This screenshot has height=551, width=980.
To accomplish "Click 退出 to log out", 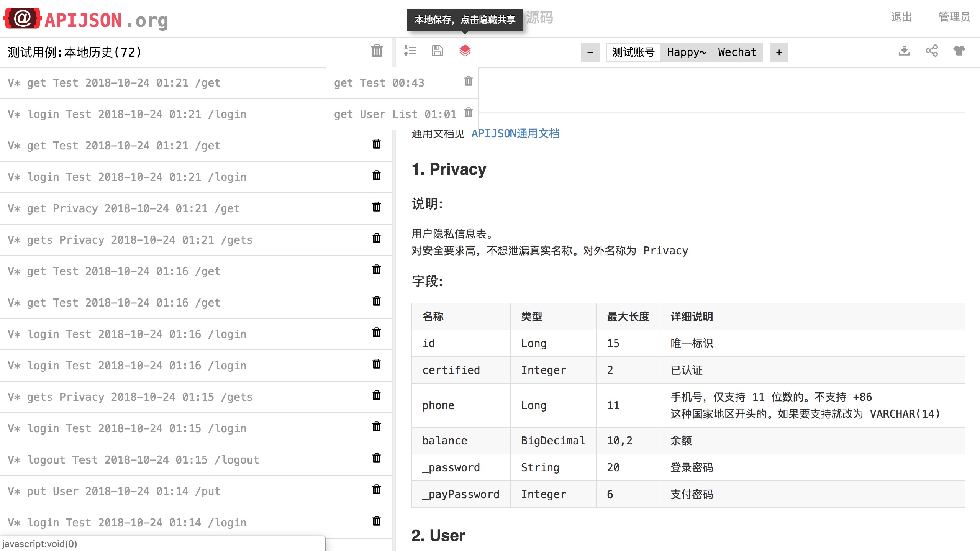I will (x=901, y=17).
